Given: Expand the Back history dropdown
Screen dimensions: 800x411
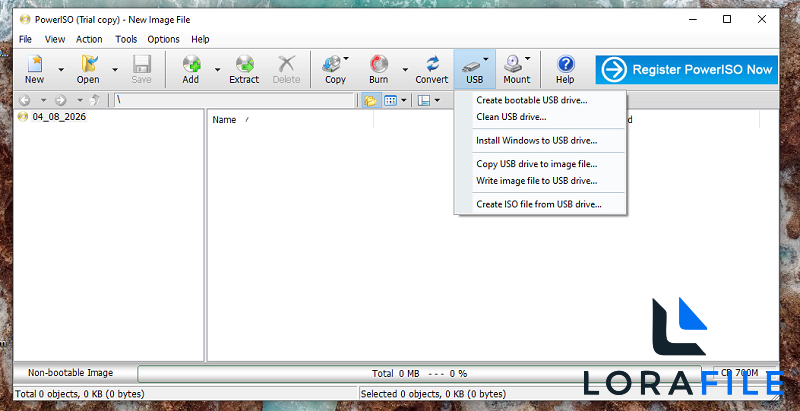Looking at the screenshot, I should 43,100.
